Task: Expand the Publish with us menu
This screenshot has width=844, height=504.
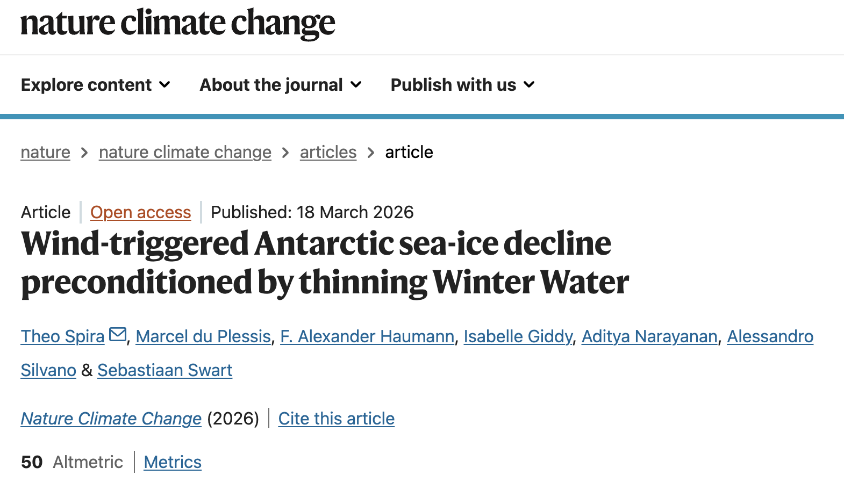Action: (462, 85)
